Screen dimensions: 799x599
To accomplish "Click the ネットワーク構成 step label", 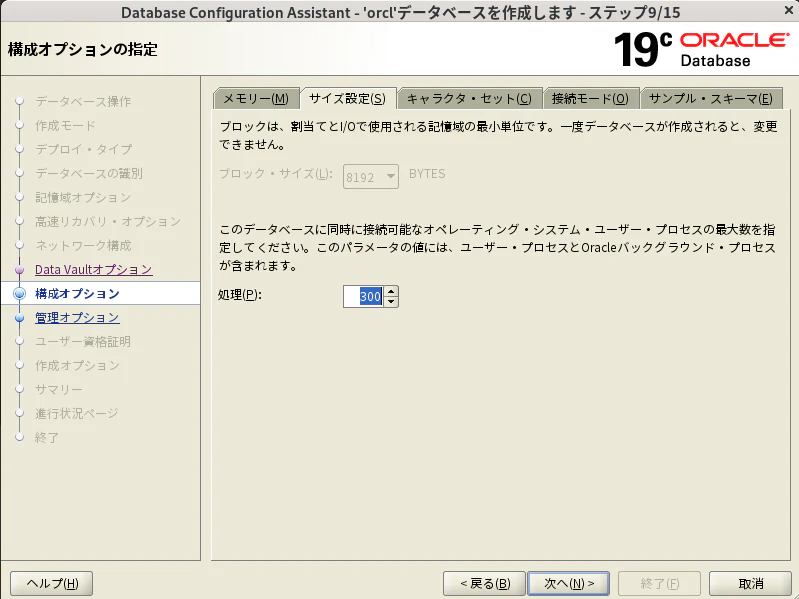I will [x=83, y=246].
